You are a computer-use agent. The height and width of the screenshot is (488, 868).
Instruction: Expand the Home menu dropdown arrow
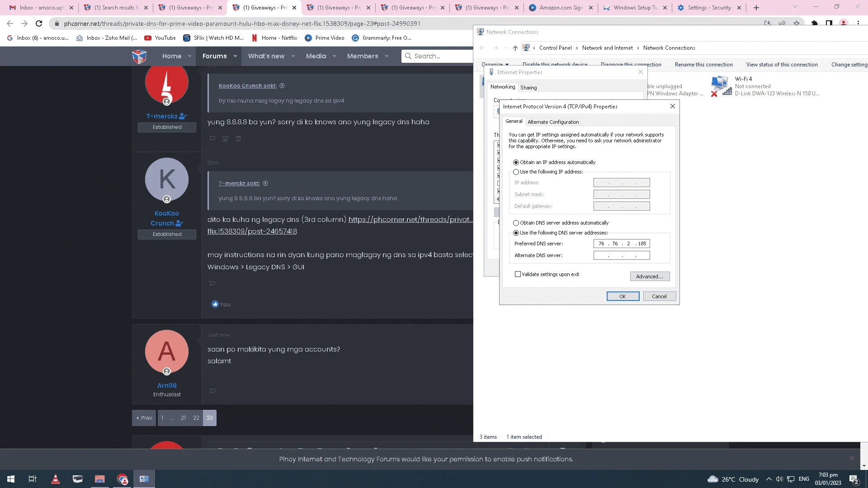click(x=189, y=56)
